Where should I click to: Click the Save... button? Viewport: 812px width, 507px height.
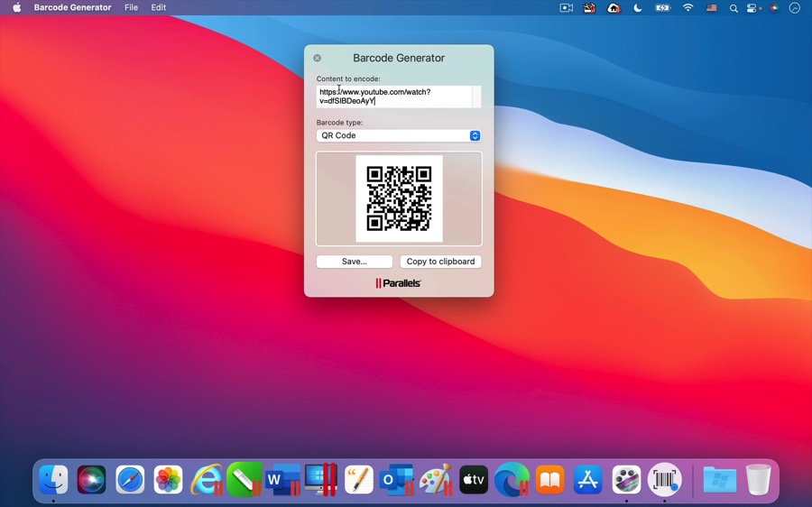click(x=354, y=262)
